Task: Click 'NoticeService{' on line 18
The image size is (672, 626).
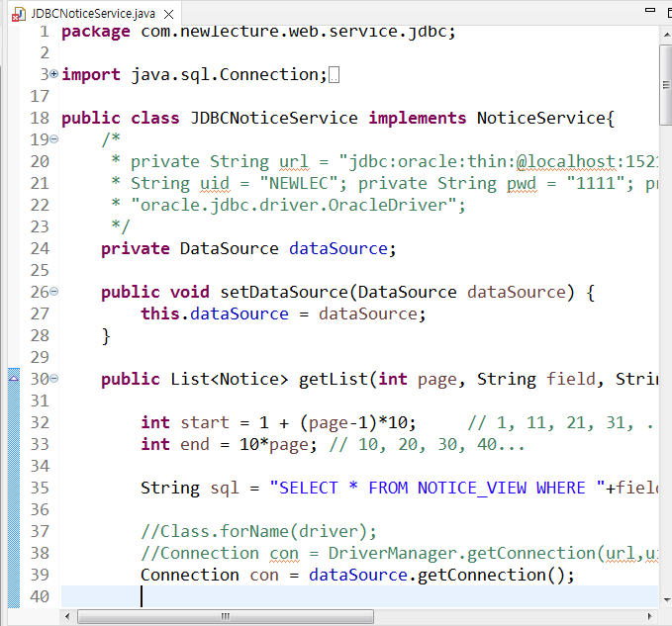Action: point(545,118)
